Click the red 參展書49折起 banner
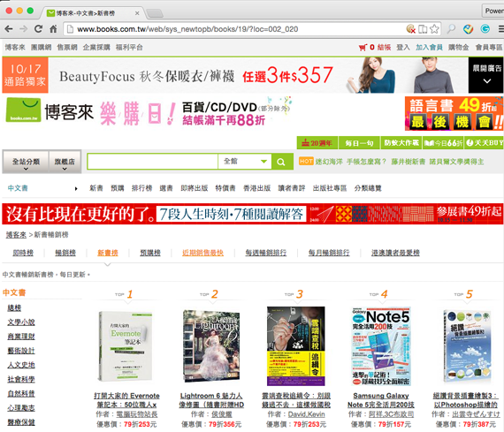This screenshot has height=432, width=504. [252, 214]
